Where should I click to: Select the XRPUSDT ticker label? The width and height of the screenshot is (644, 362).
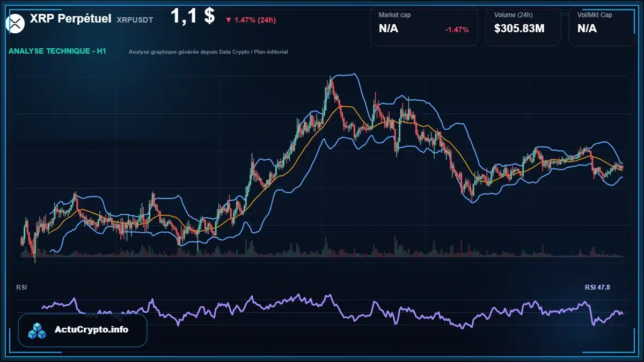pos(135,19)
